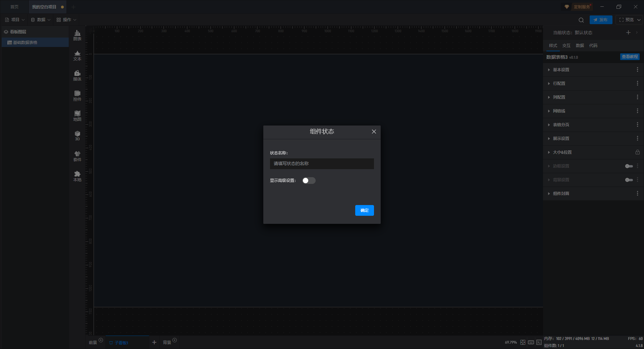Image resolution: width=644 pixels, height=349 pixels.
Task: Open more options for 列配置
Action: [637, 97]
